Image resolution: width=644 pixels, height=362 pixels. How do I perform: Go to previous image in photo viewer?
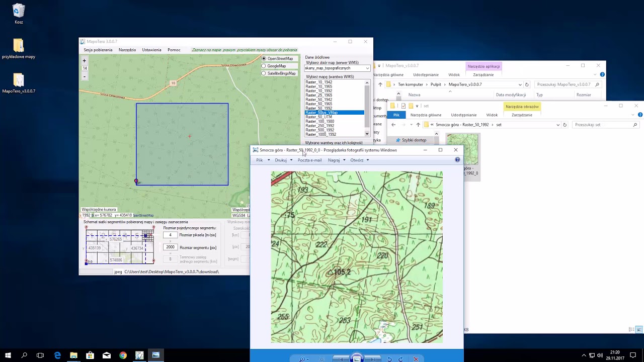(342, 359)
